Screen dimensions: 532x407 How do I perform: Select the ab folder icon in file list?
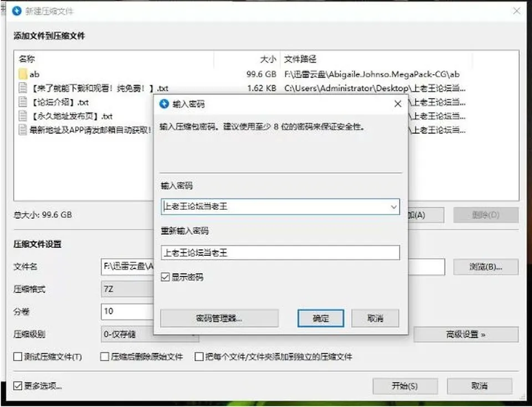[x=23, y=74]
